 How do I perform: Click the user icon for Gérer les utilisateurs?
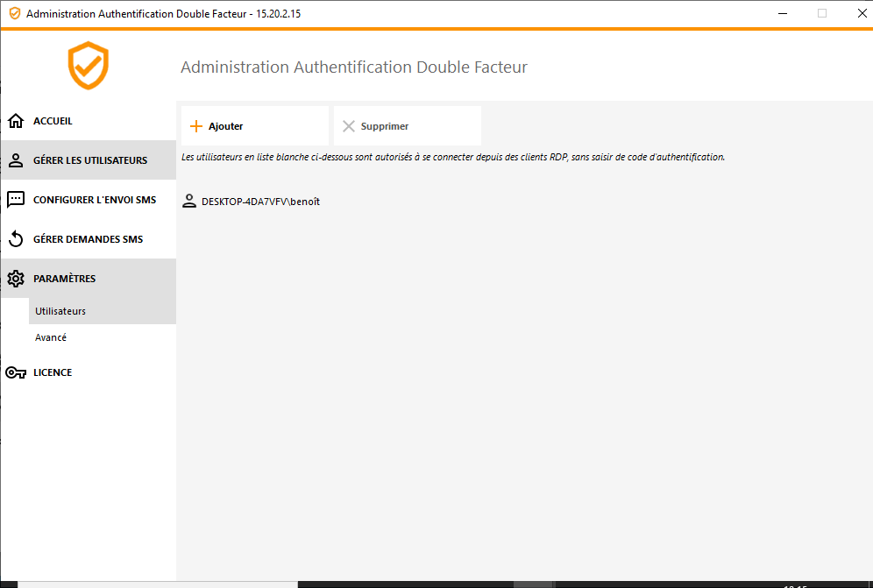(x=16, y=160)
